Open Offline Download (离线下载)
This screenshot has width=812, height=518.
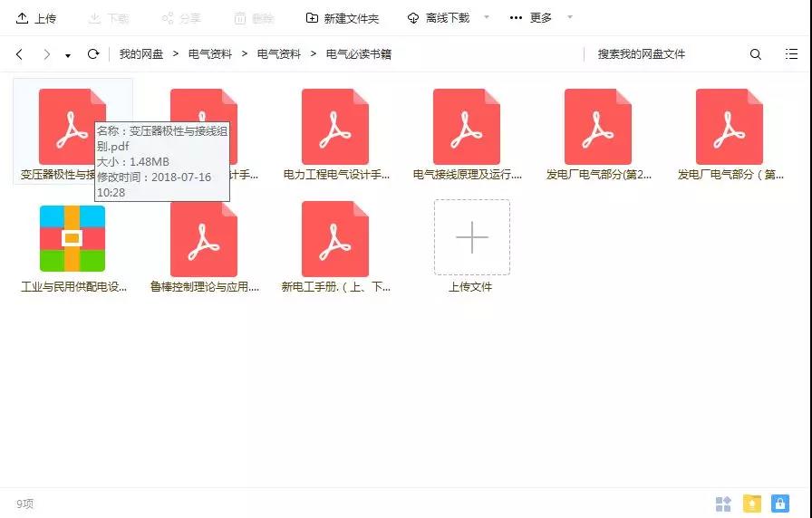pos(439,18)
